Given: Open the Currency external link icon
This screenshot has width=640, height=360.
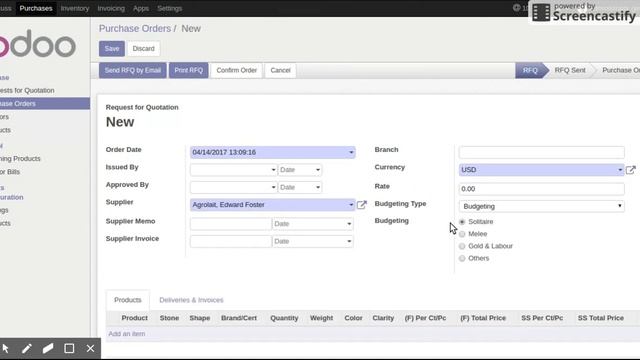Looking at the screenshot, I should coord(631,170).
